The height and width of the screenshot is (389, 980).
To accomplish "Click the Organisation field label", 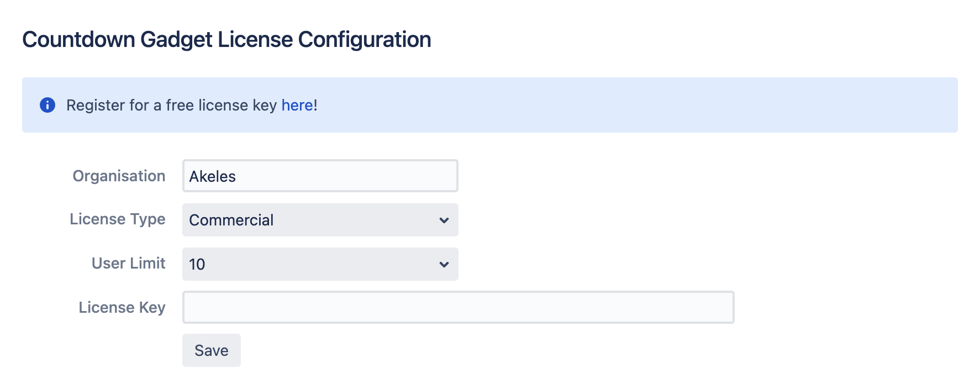I will 119,176.
